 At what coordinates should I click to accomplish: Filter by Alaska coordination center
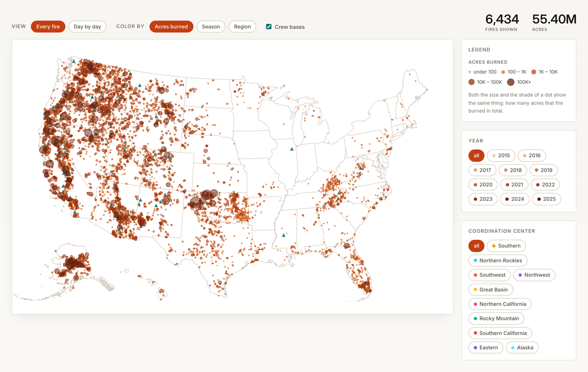[x=522, y=347]
